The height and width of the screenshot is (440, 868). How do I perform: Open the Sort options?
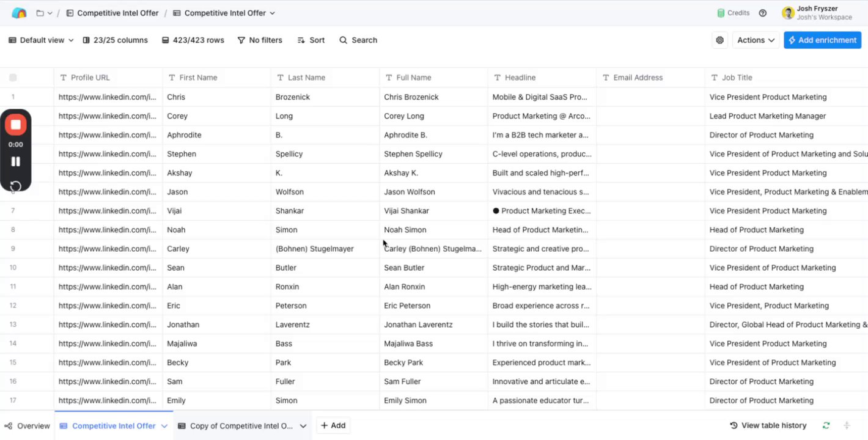tap(311, 40)
